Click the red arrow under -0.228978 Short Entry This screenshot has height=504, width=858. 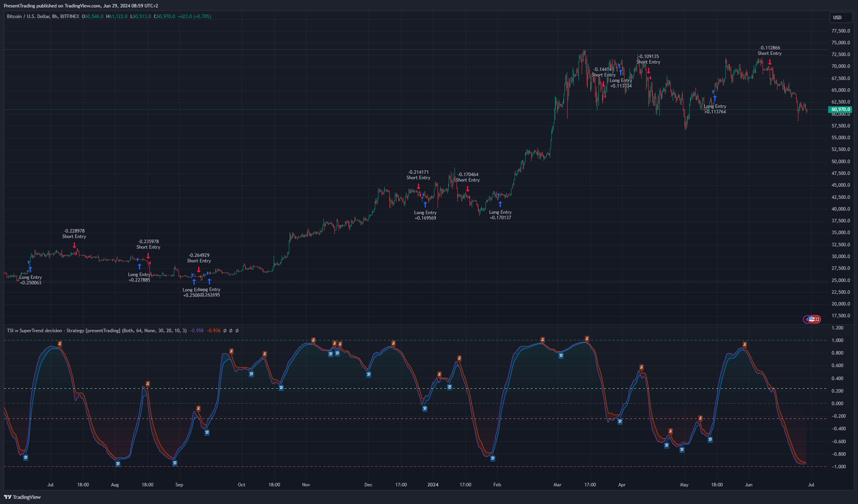point(74,246)
